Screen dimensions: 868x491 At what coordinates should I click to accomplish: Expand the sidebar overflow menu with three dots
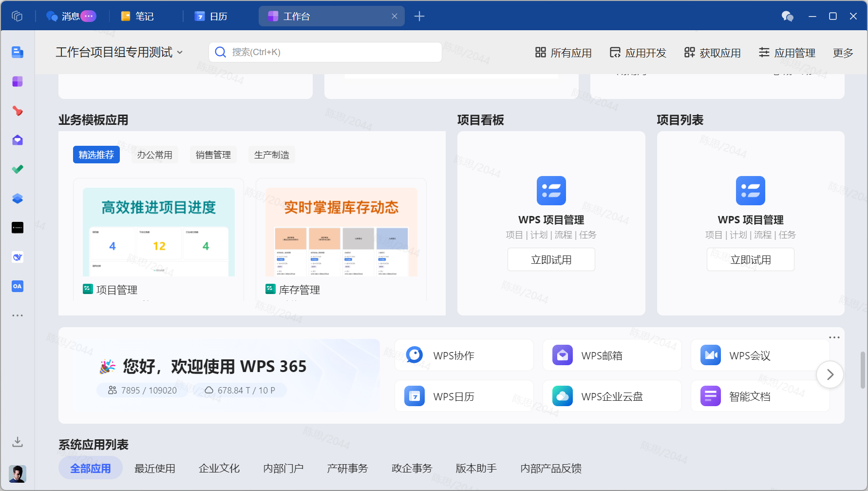(x=18, y=315)
